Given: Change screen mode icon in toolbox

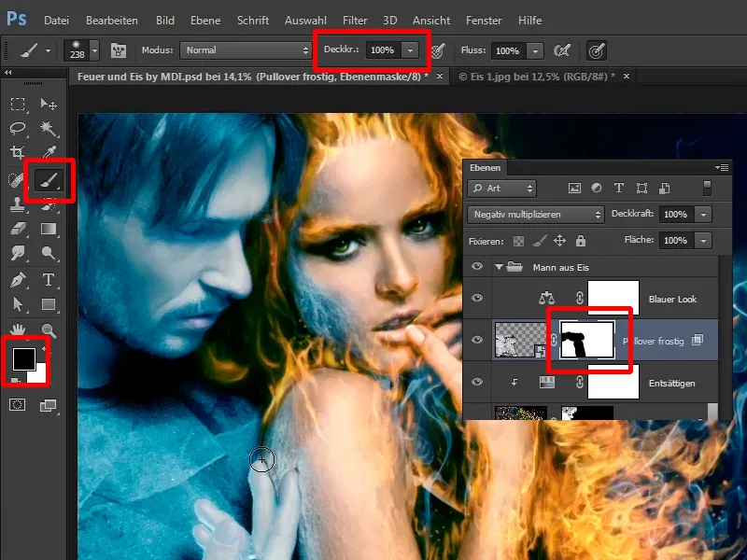Looking at the screenshot, I should pos(49,405).
